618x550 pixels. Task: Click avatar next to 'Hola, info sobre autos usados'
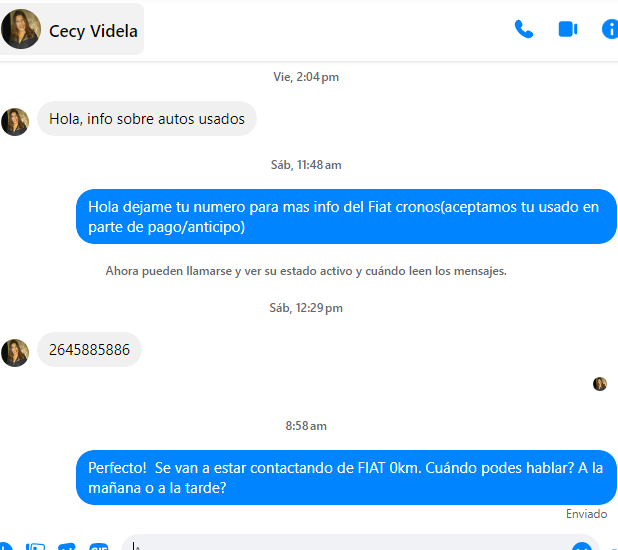click(15, 122)
